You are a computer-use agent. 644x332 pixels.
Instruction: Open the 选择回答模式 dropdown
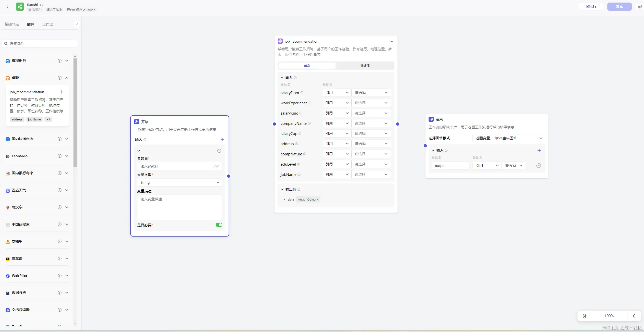click(x=508, y=138)
